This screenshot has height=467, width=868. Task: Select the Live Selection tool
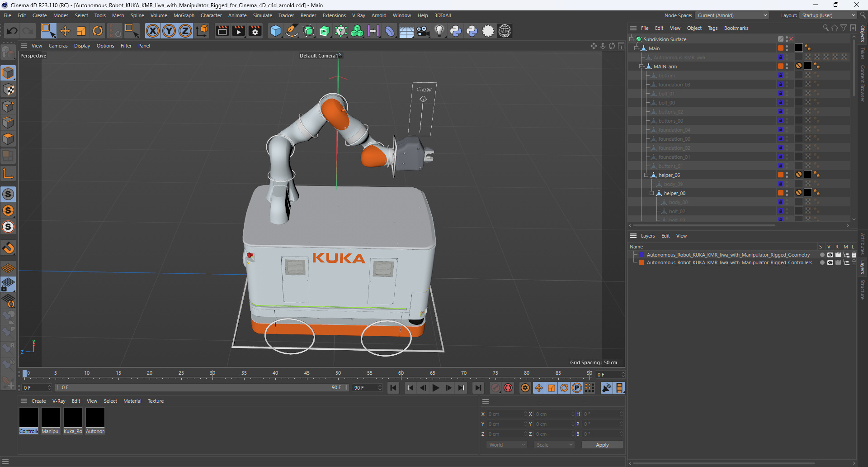coord(48,31)
